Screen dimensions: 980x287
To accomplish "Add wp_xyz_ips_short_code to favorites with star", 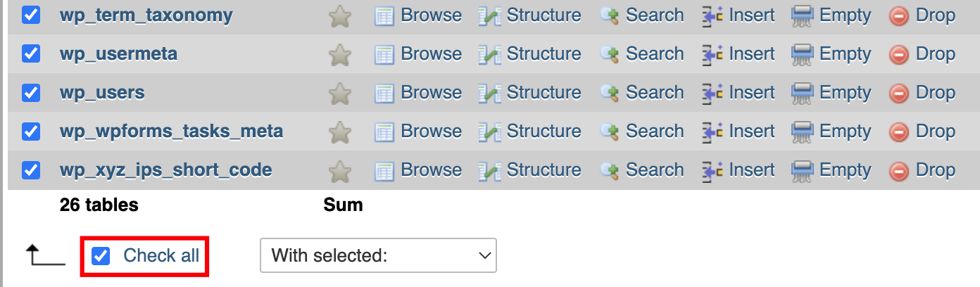I will 340,170.
